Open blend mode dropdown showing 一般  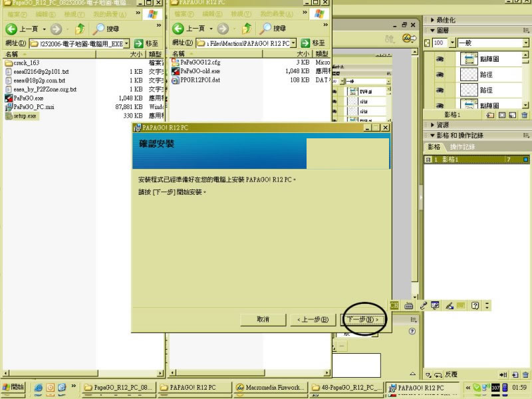pyautogui.click(x=525, y=43)
